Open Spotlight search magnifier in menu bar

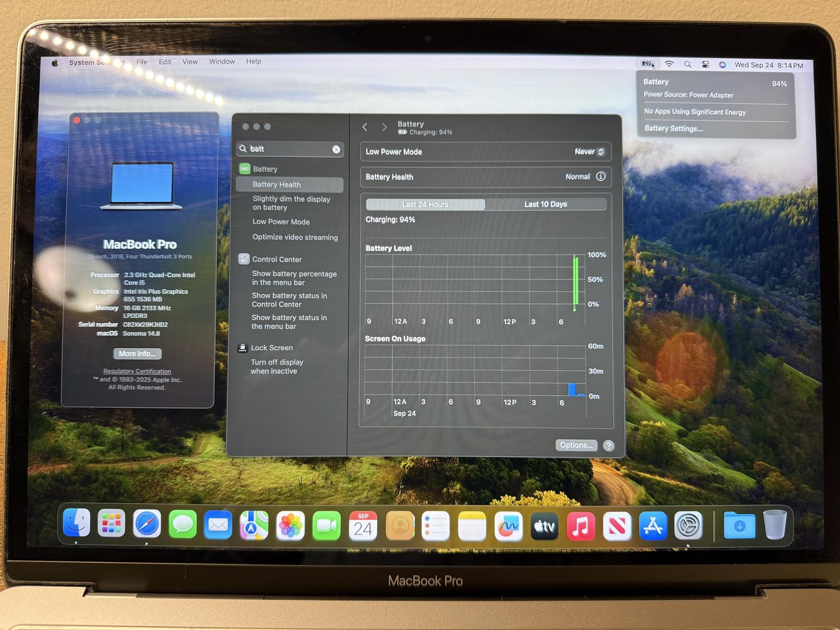click(688, 64)
